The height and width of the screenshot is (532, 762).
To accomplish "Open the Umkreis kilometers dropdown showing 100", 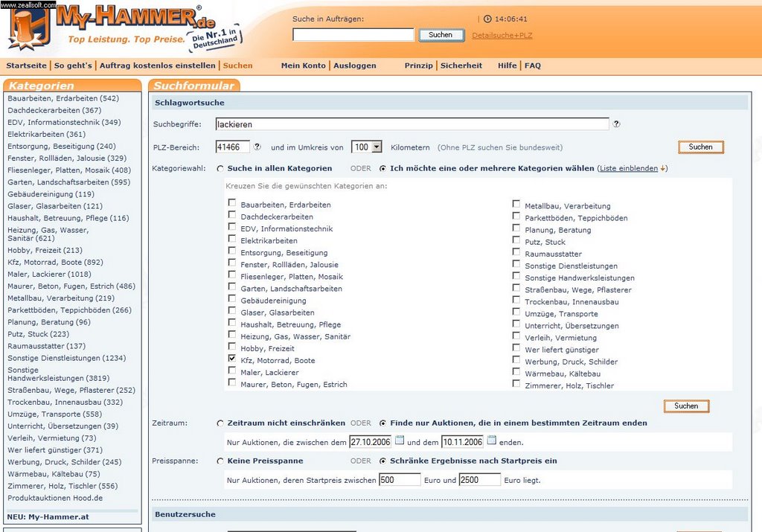I will click(366, 147).
